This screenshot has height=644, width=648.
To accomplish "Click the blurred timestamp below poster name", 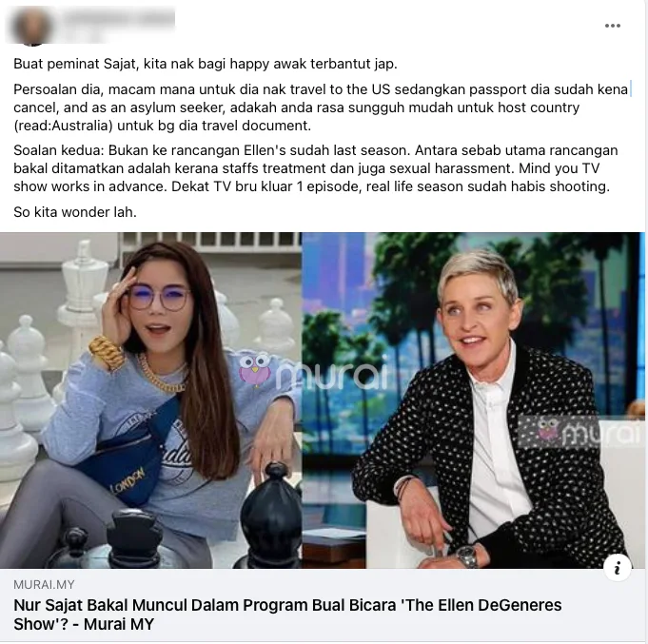I will tap(82, 37).
